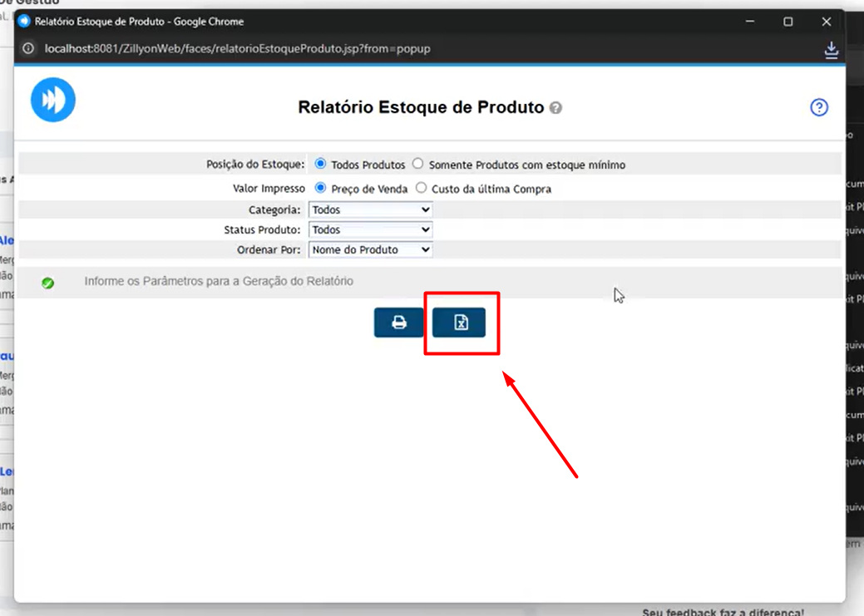Select the Todos Produtos radio option

(320, 165)
